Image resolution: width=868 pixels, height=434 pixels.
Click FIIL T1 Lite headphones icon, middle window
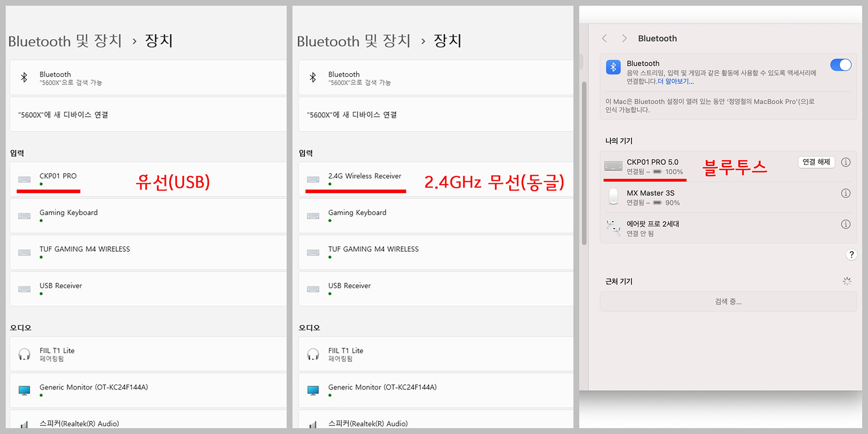tap(313, 354)
